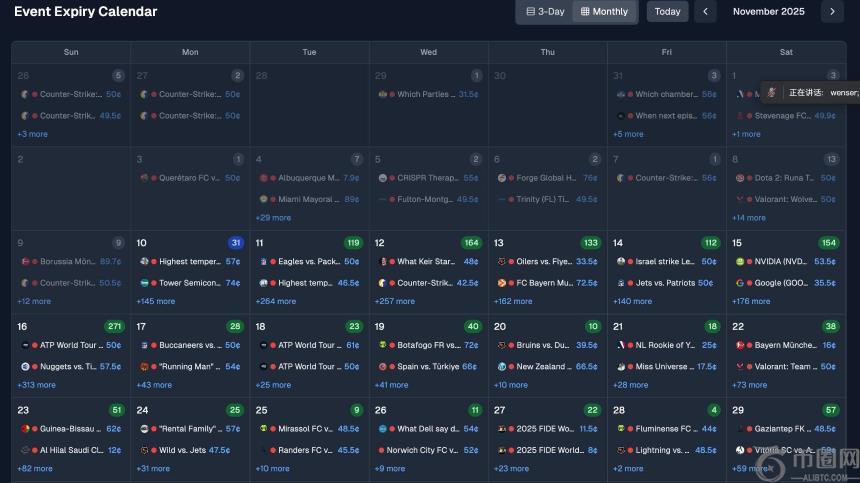Click the Nuggets vs. team icon on November 16
Screen dimensions: 860x483
click(x=25, y=367)
